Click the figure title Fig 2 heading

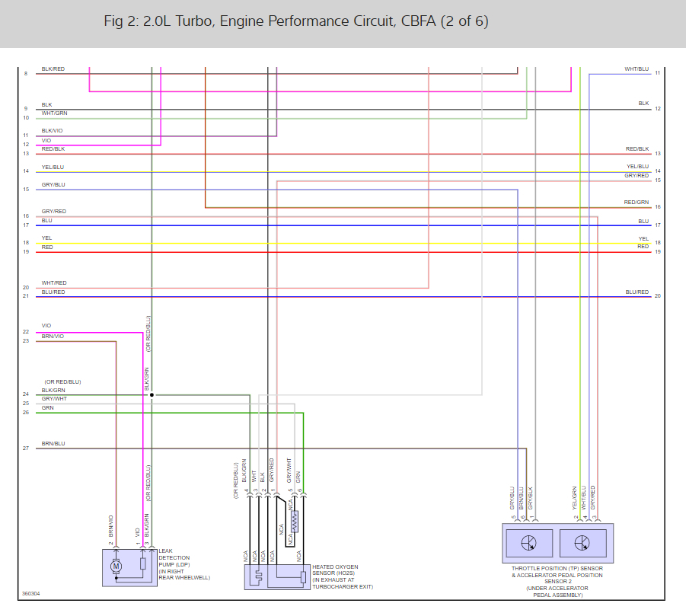click(x=295, y=21)
